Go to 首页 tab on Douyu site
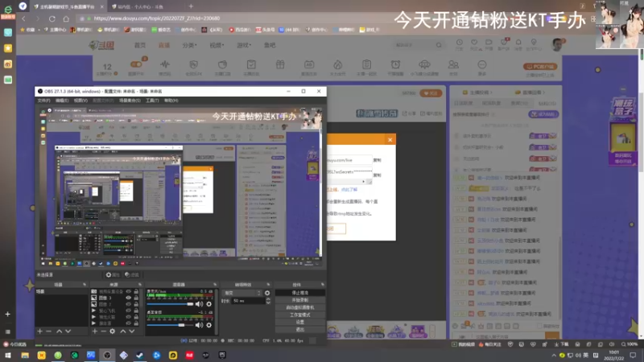This screenshot has width=644, height=362. [x=140, y=45]
